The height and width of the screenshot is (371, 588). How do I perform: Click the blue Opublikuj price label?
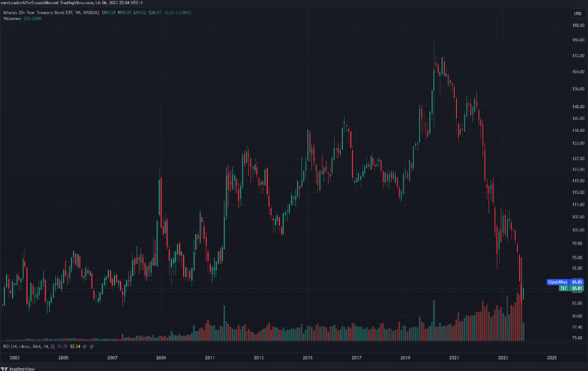click(x=558, y=282)
